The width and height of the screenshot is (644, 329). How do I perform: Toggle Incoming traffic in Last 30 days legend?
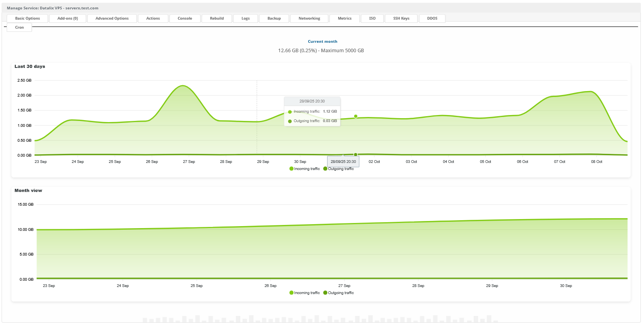tap(305, 169)
